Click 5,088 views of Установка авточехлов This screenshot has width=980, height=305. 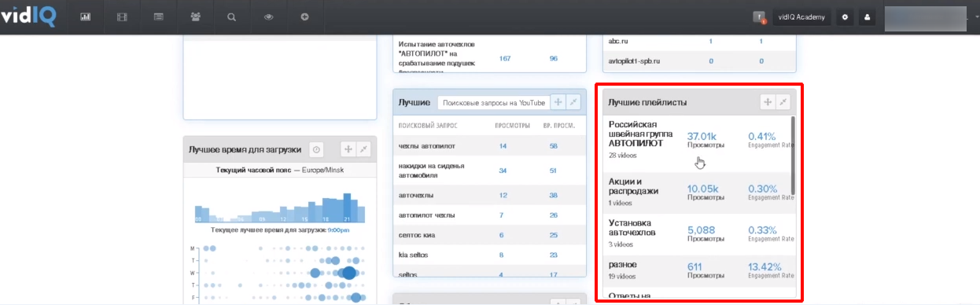click(701, 230)
